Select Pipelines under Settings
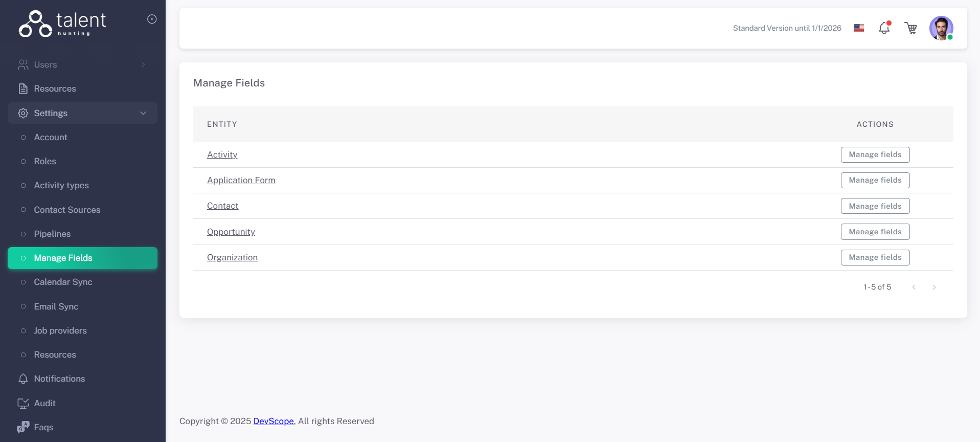The image size is (980, 442). tap(52, 234)
